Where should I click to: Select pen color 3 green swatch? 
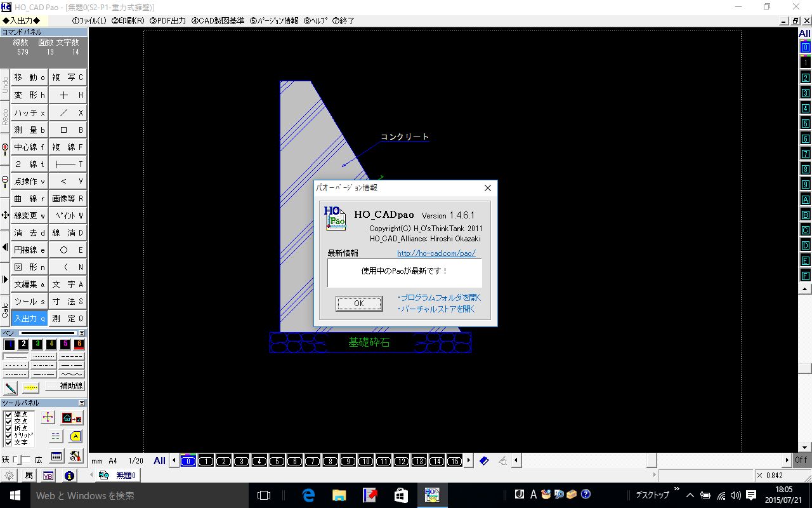(37, 344)
